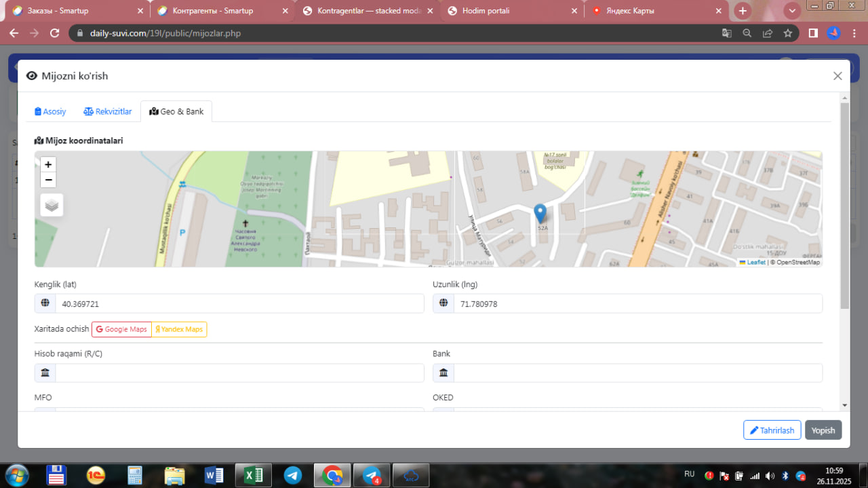Screen dimensions: 868x488
Task: Open the map layers control
Action: click(52, 205)
